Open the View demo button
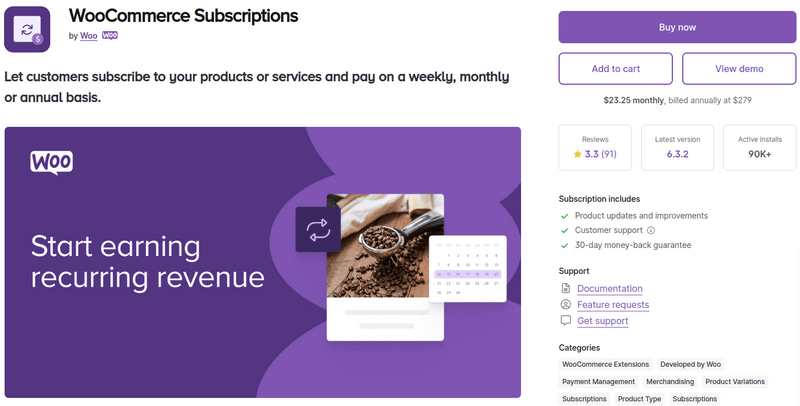Screen dimensions: 800x406 click(x=740, y=69)
